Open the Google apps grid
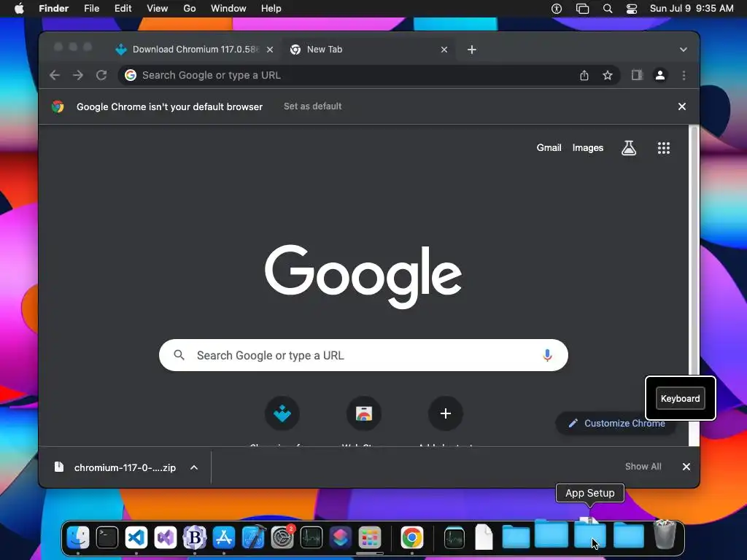The image size is (747, 560). pos(664,148)
